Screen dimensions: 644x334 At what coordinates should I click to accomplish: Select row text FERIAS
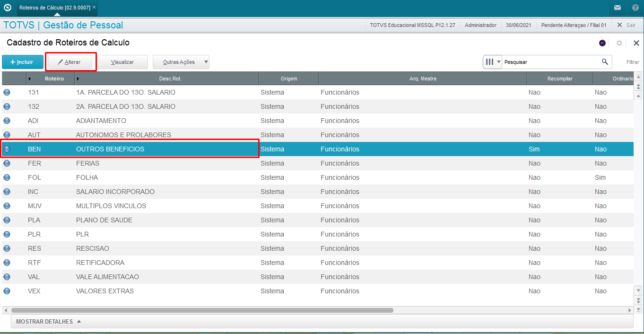pos(87,163)
